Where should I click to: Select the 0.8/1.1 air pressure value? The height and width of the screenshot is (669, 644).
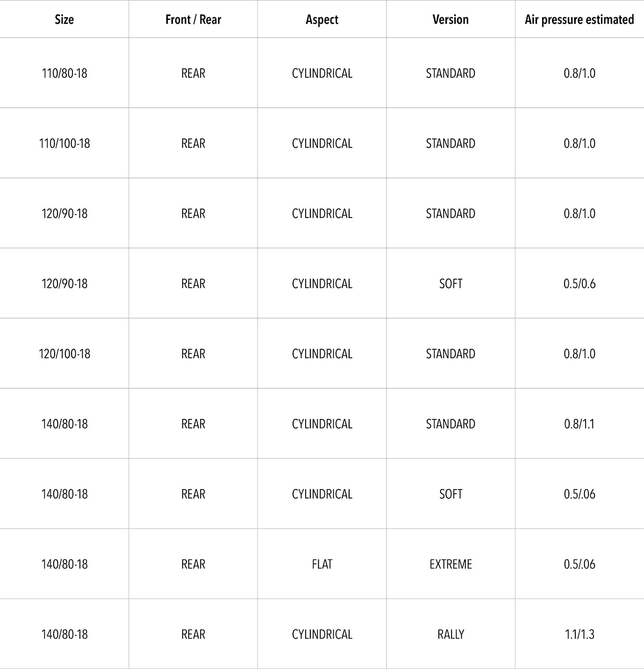pyautogui.click(x=580, y=424)
